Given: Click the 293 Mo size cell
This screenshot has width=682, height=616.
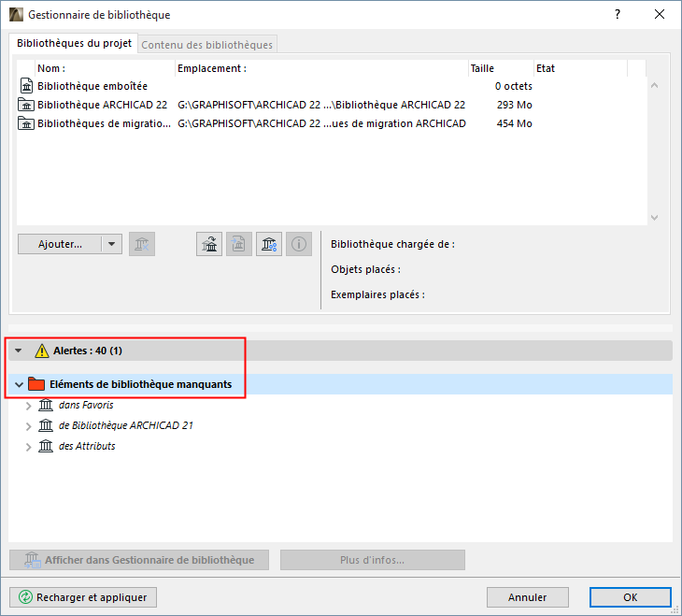Looking at the screenshot, I should (x=514, y=105).
